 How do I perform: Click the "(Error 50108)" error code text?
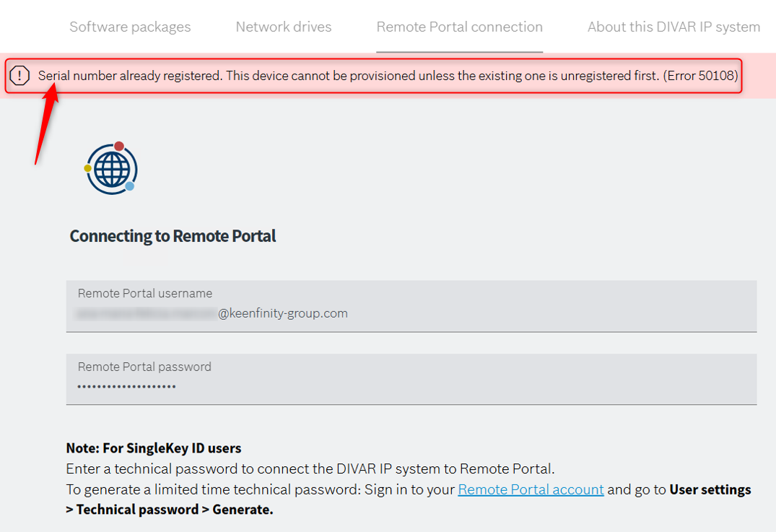point(700,75)
